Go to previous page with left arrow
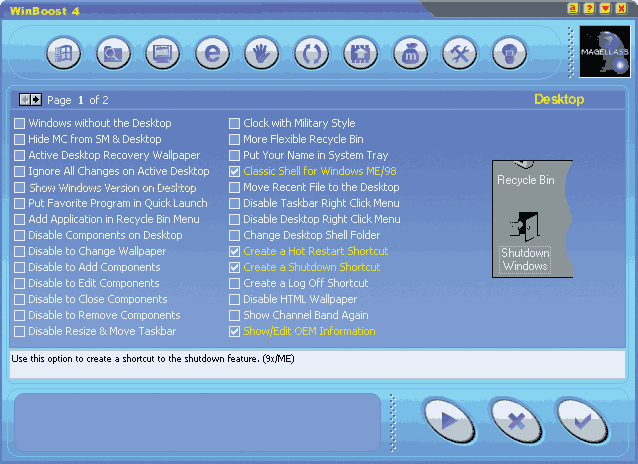 click(x=25, y=100)
